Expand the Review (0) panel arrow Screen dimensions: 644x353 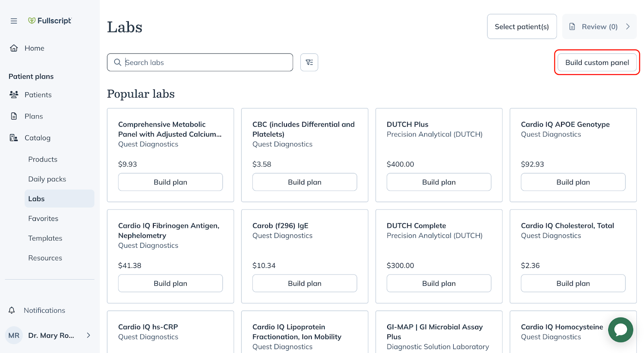coord(627,27)
